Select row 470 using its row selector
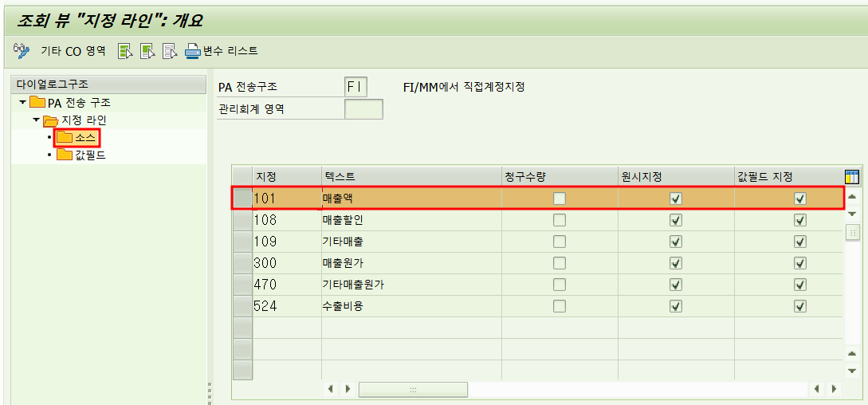 (x=242, y=285)
